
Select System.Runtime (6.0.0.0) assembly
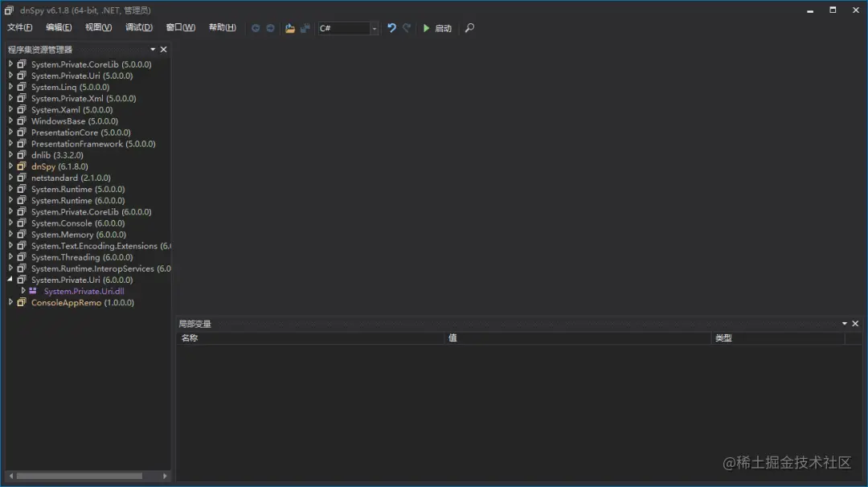78,200
